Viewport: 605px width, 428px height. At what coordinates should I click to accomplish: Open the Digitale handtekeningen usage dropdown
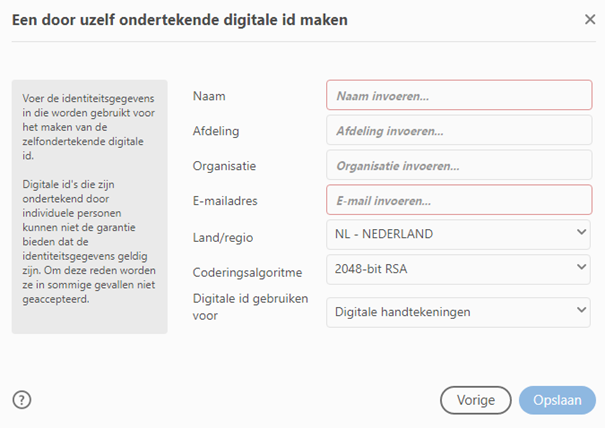458,312
